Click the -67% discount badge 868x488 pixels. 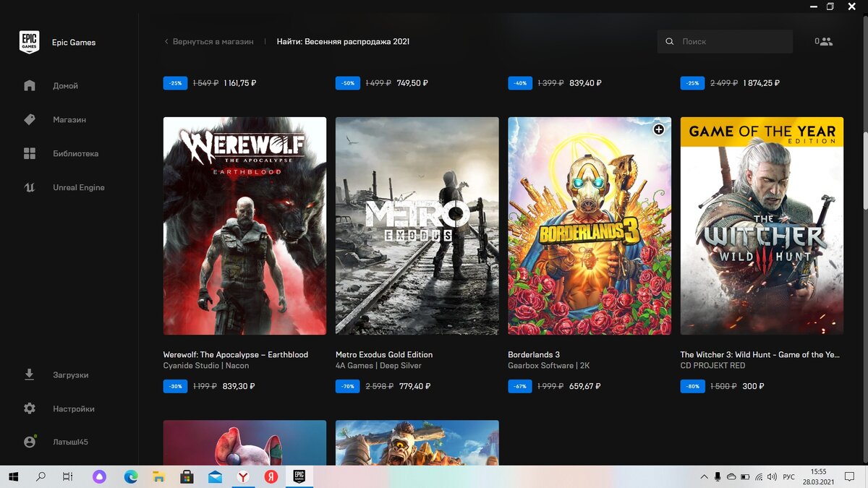[x=521, y=387]
